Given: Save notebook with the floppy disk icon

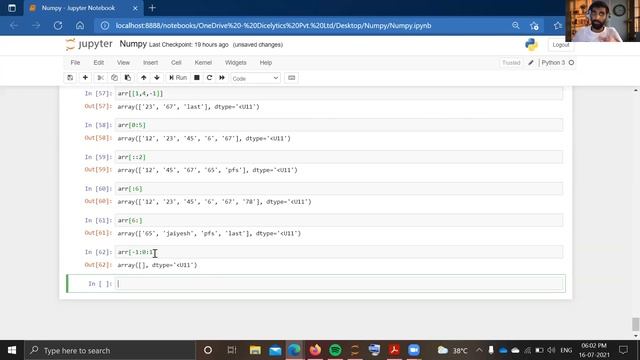Looking at the screenshot, I should pyautogui.click(x=70, y=78).
